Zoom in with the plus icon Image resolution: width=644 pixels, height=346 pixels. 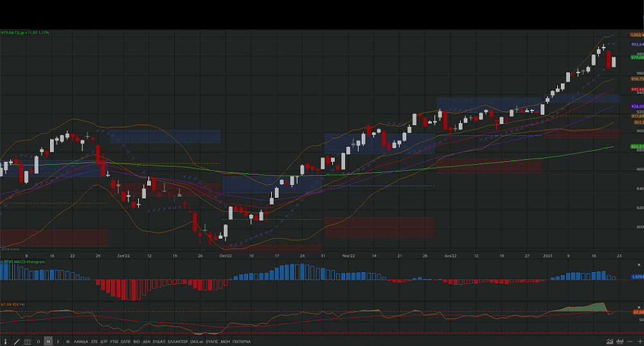640,342
